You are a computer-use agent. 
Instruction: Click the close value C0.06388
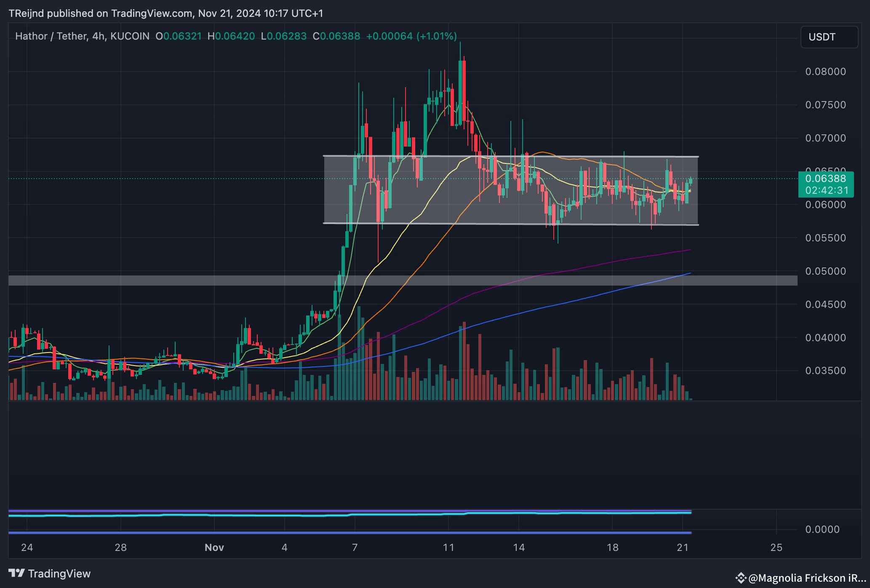coord(336,36)
